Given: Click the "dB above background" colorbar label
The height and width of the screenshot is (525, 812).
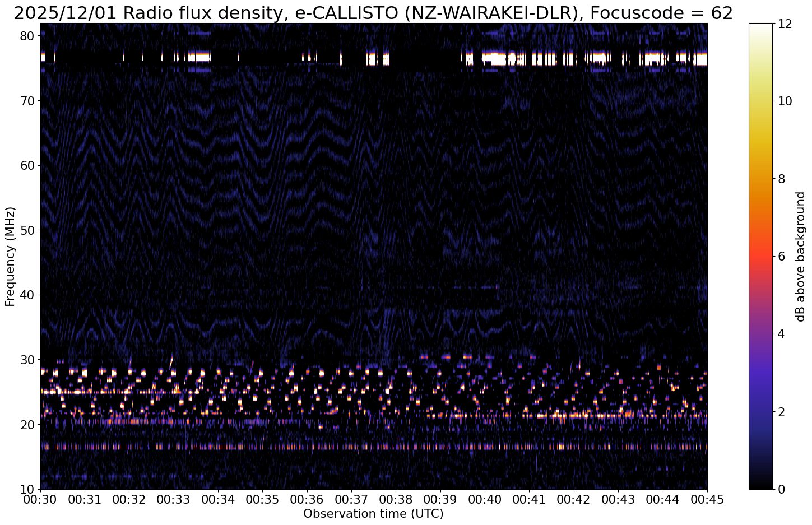Looking at the screenshot, I should tap(800, 256).
